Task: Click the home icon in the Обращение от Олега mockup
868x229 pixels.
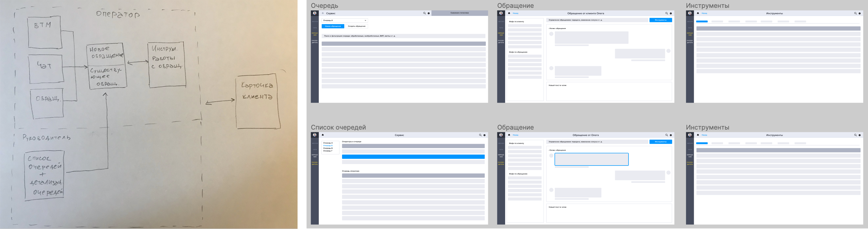Action: click(509, 135)
